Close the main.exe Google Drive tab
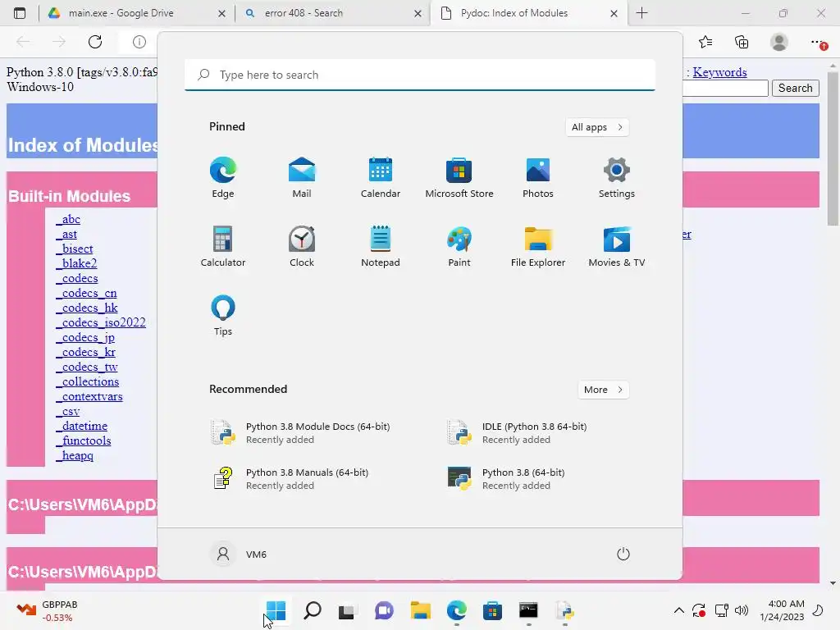Image resolution: width=840 pixels, height=630 pixels. coord(221,13)
